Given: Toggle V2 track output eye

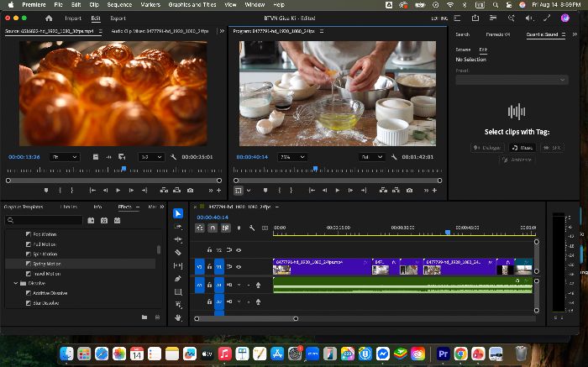Looking at the screenshot, I should point(239,250).
